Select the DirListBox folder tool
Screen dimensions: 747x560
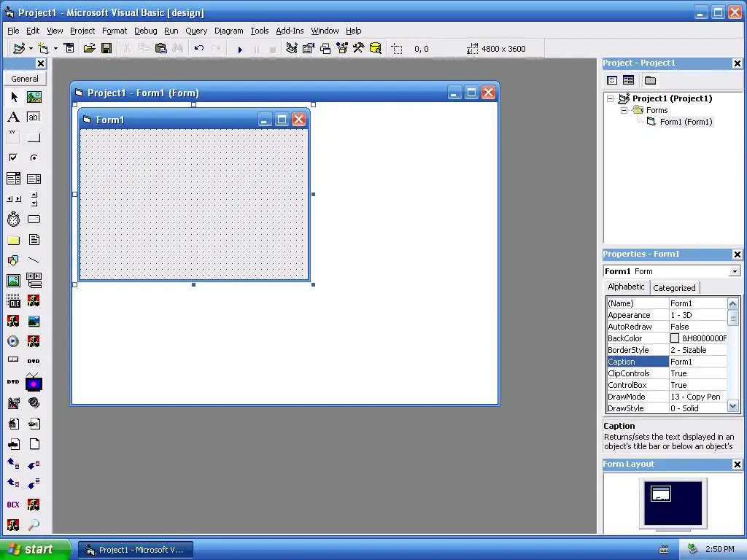pyautogui.click(x=14, y=240)
